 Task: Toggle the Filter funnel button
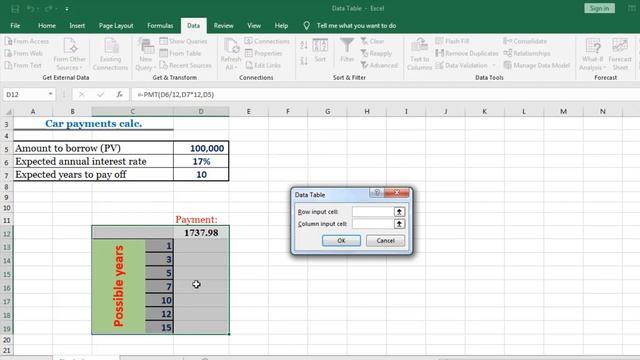[347, 51]
